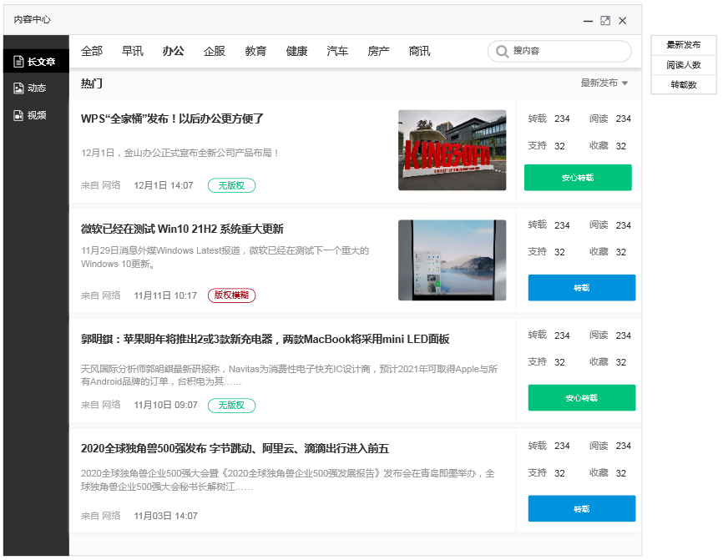Click 转载 234 count in WPS article
Screen dimensions: 728x560
click(549, 119)
